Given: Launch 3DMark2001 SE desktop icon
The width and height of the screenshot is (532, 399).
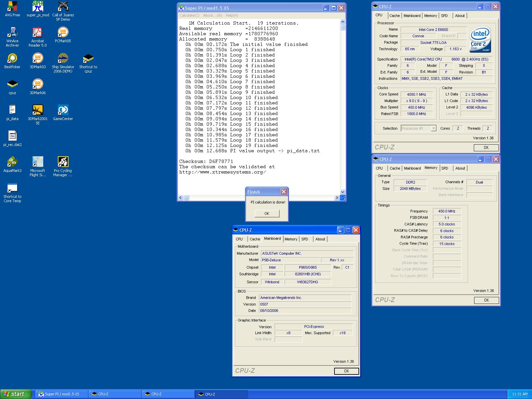Looking at the screenshot, I should pos(38,115).
